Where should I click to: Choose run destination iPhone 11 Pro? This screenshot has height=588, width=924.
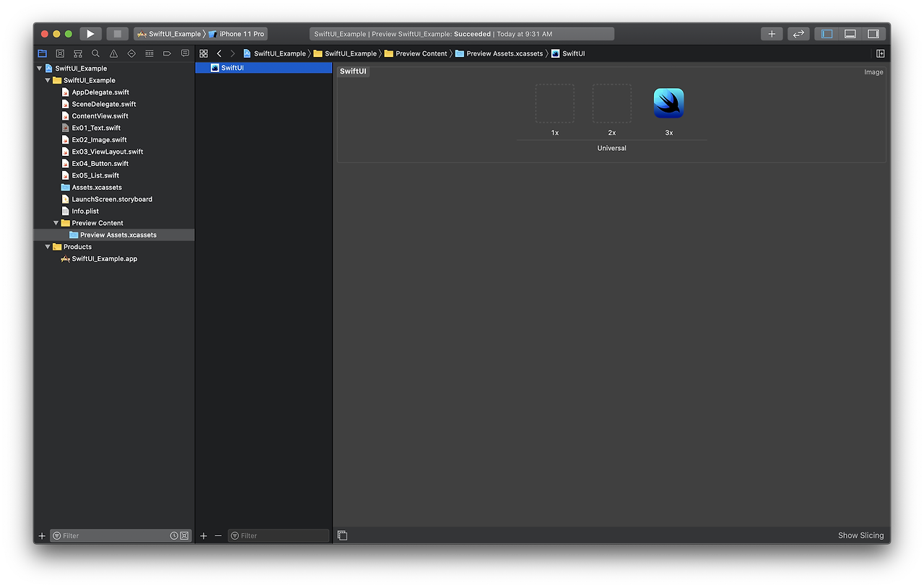[x=237, y=34]
